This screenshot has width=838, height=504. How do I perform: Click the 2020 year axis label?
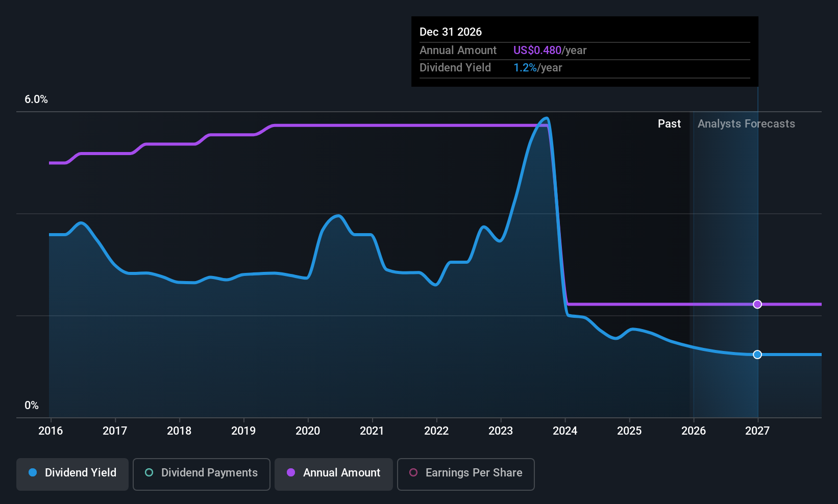coord(308,431)
